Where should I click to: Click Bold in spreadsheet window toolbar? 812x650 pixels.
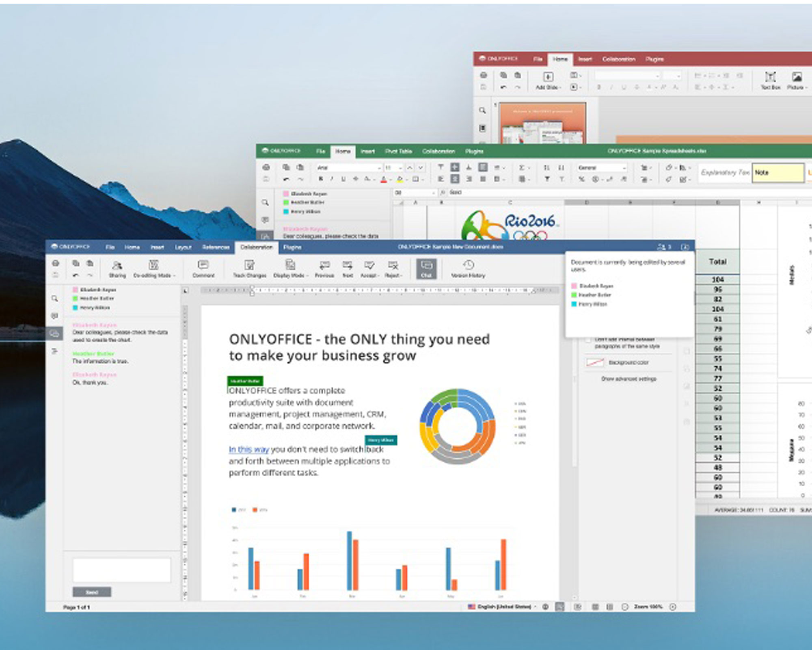pyautogui.click(x=320, y=179)
